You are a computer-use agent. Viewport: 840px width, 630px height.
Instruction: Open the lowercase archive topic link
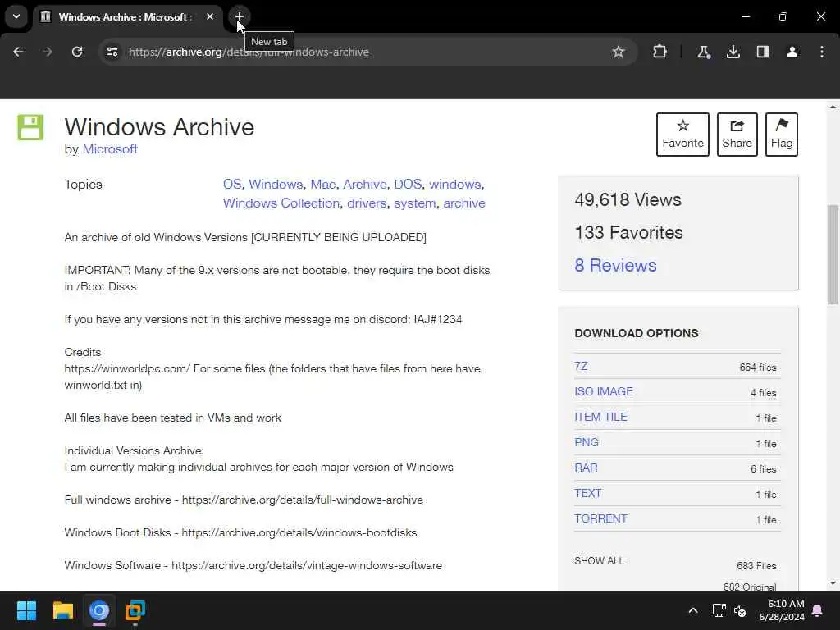(x=464, y=203)
